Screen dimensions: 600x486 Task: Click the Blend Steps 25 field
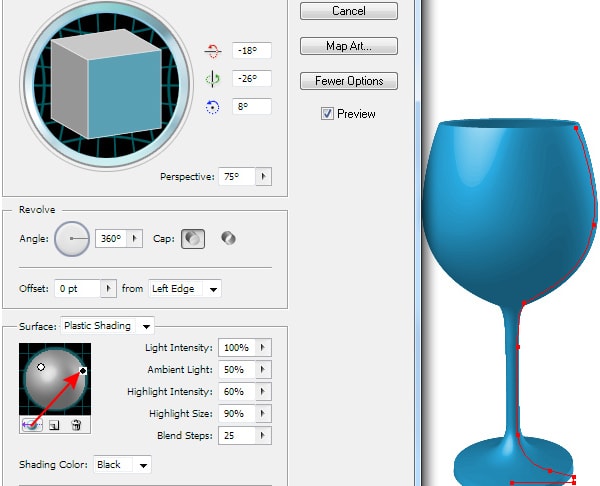(237, 435)
